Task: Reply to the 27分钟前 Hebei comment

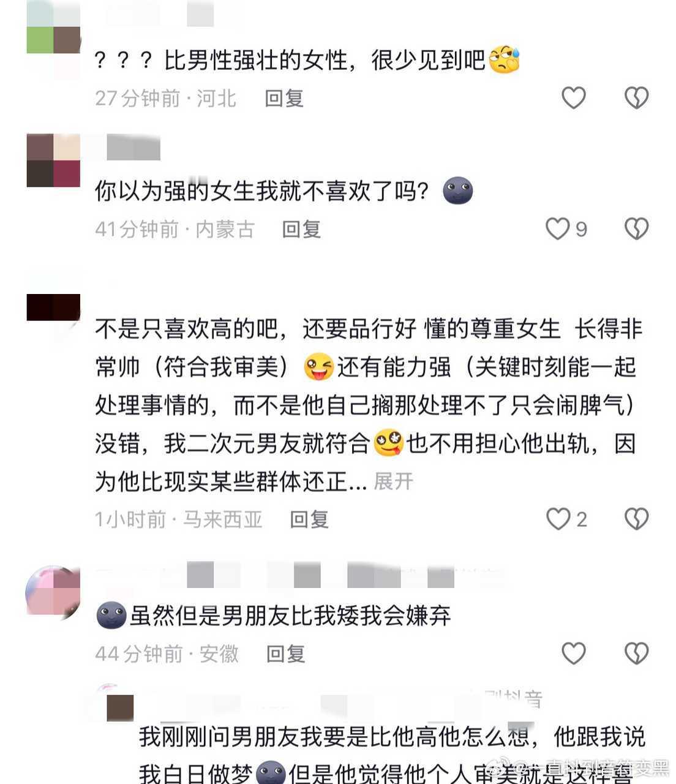Action: click(284, 98)
